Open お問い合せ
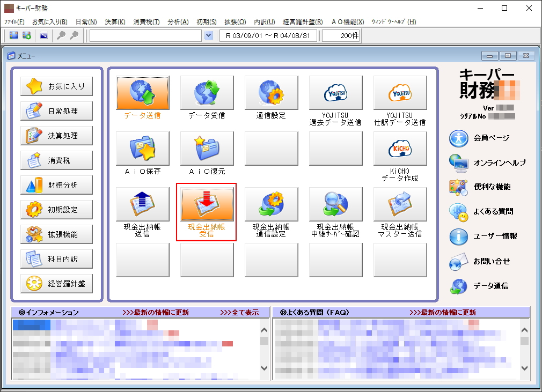542x392 pixels. (x=479, y=262)
